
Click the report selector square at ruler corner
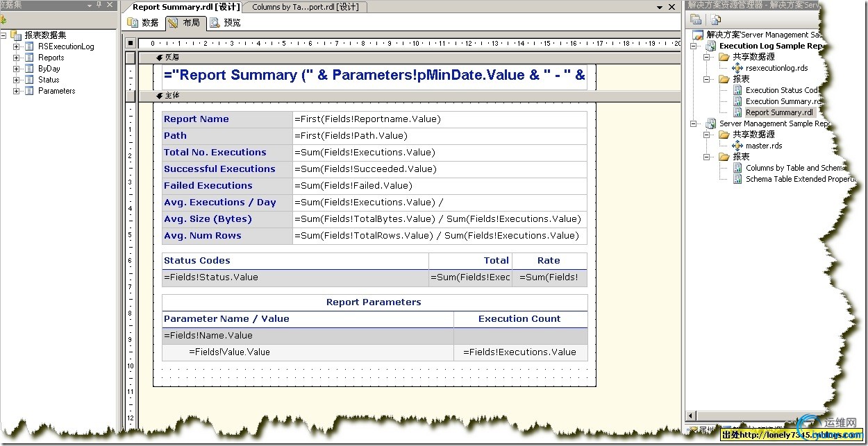click(131, 43)
